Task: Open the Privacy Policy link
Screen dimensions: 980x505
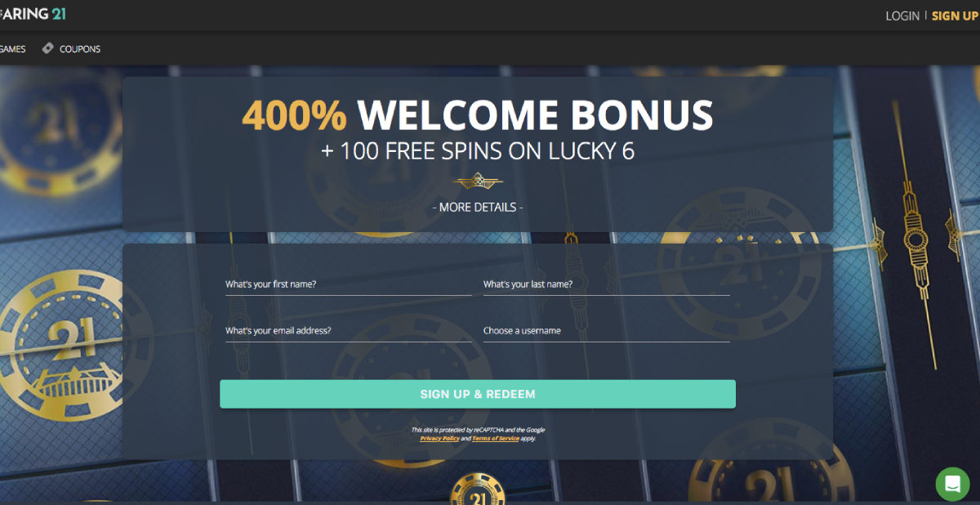Action: (x=439, y=439)
